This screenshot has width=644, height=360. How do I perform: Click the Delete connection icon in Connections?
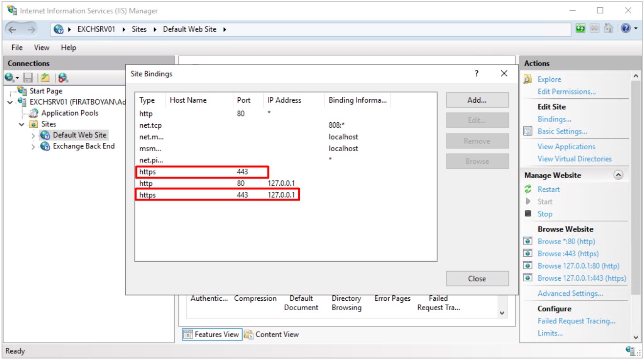(63, 77)
